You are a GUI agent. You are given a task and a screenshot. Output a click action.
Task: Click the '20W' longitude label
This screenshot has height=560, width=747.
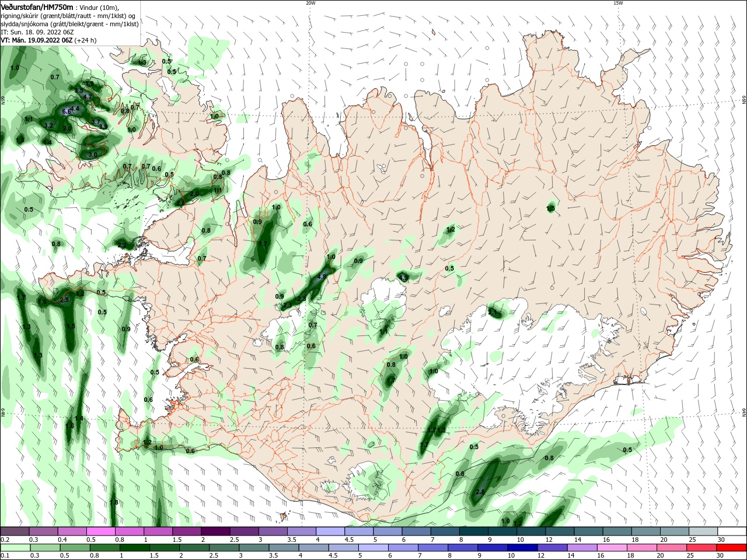tap(310, 3)
